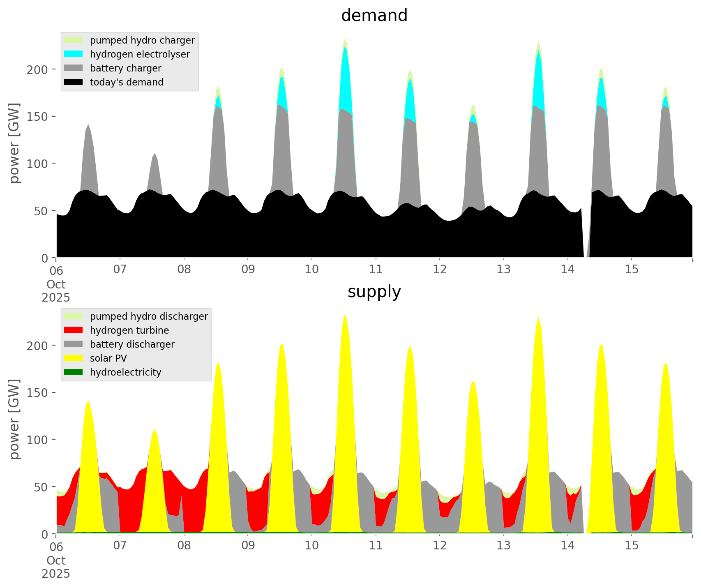
Task: Click the "demand" chart title
Action: click(x=374, y=16)
